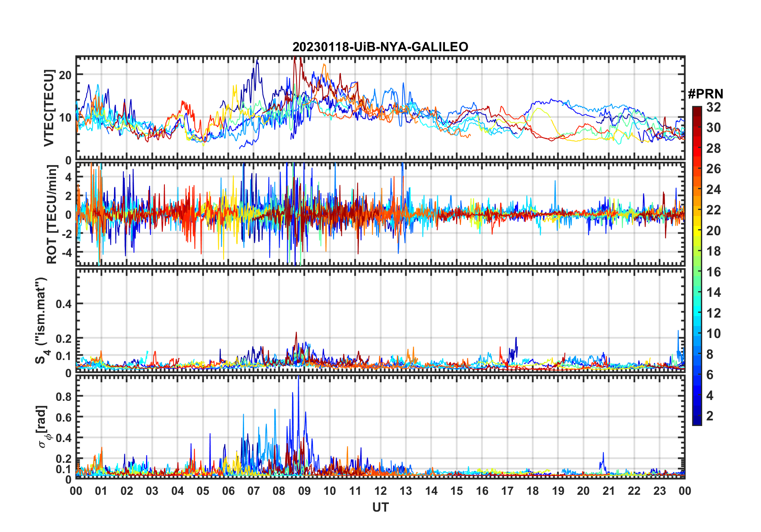761x532 pixels.
Task: Click the PRN colorbar gradient strip
Action: pyautogui.click(x=697, y=266)
